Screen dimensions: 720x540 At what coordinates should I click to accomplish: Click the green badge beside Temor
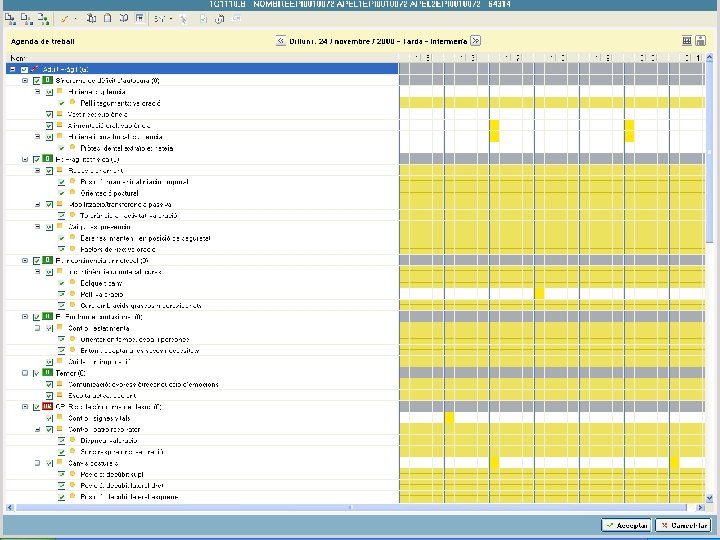47,373
